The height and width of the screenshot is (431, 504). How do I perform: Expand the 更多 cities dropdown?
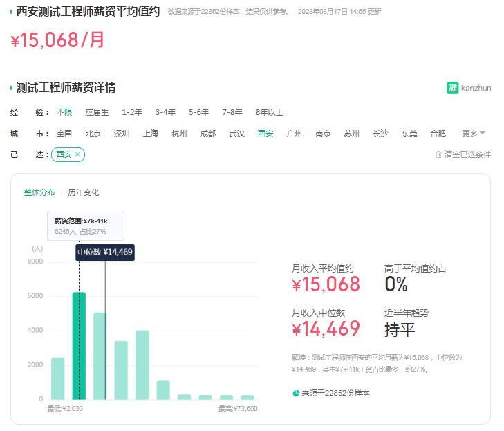[x=474, y=133]
